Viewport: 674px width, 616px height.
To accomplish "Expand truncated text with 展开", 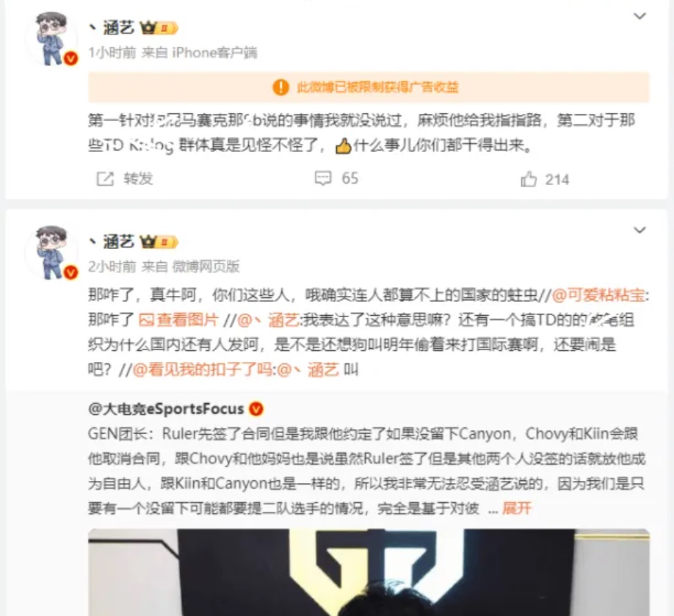I will (x=517, y=508).
